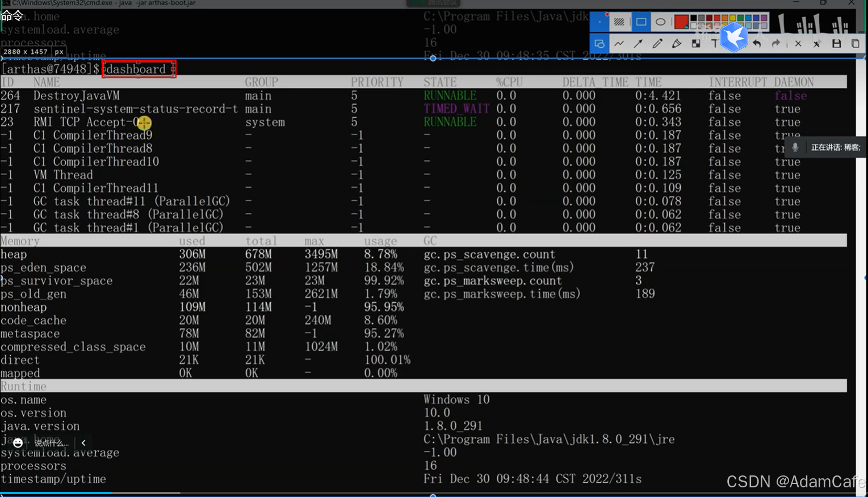Screen dimensions: 868x497
Task: Select the 'DestroyJavaVM' thread name
Action: pos(77,95)
